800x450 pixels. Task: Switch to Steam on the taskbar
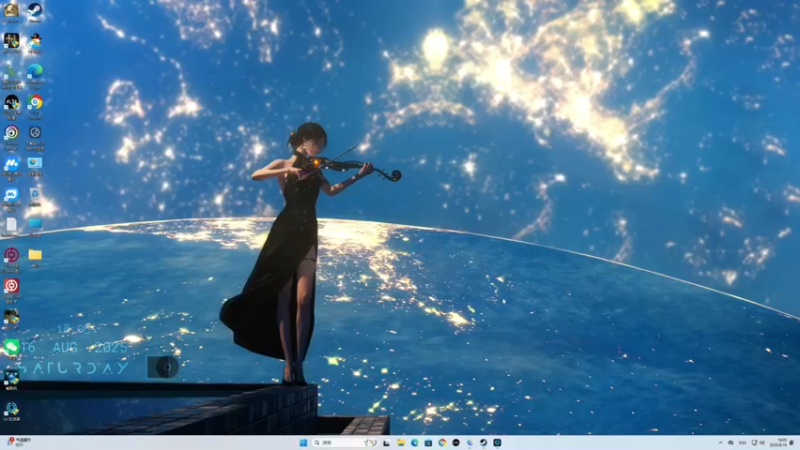(483, 442)
